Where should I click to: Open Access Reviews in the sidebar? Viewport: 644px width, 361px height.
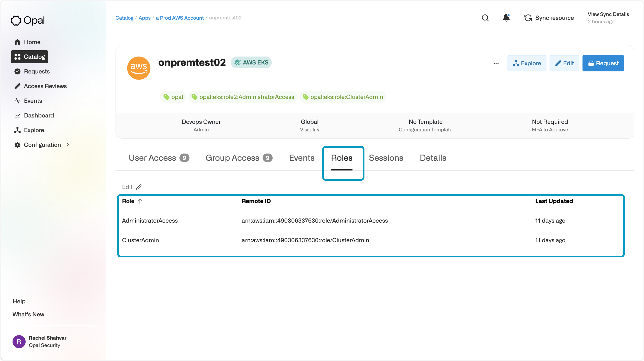pyautogui.click(x=45, y=86)
